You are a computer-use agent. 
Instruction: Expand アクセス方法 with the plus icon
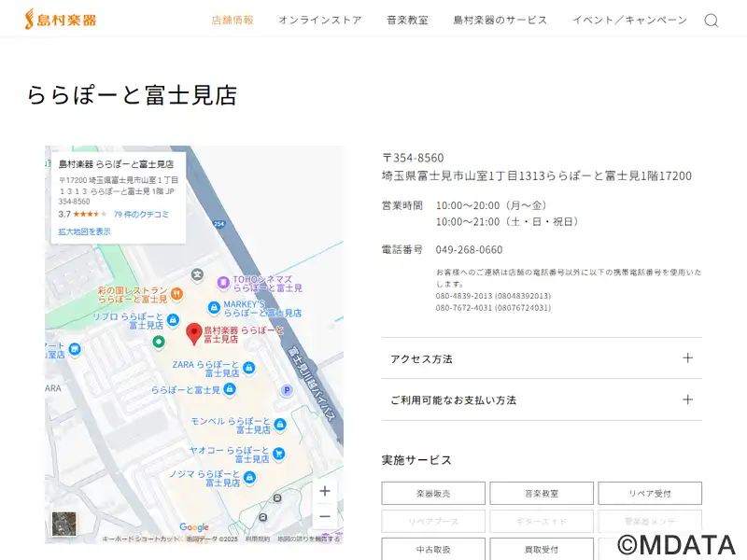(687, 358)
